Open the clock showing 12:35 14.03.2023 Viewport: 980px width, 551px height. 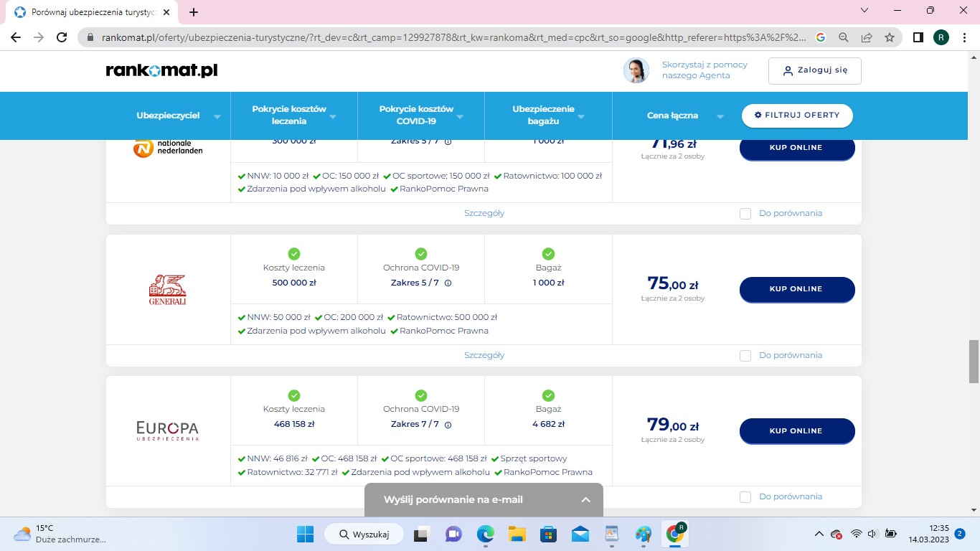928,534
